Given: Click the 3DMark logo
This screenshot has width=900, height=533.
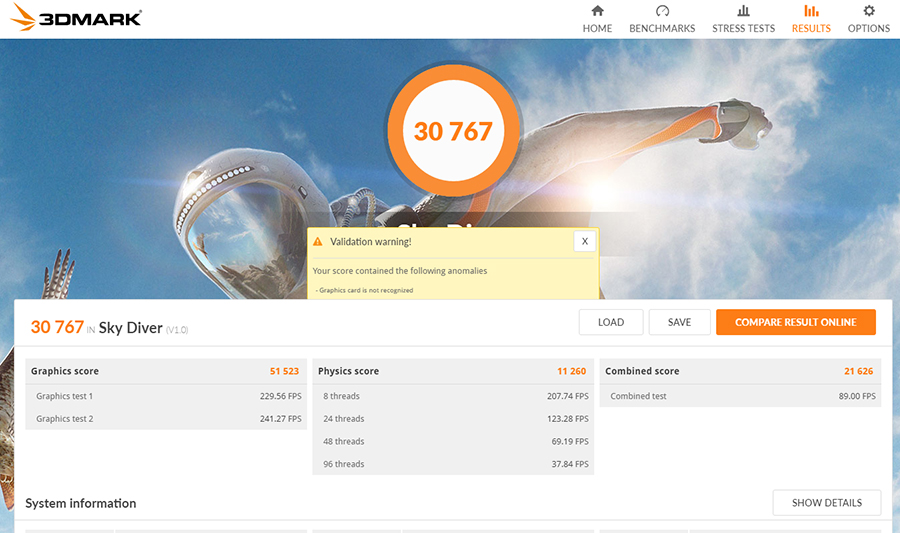Looking at the screenshot, I should point(76,18).
